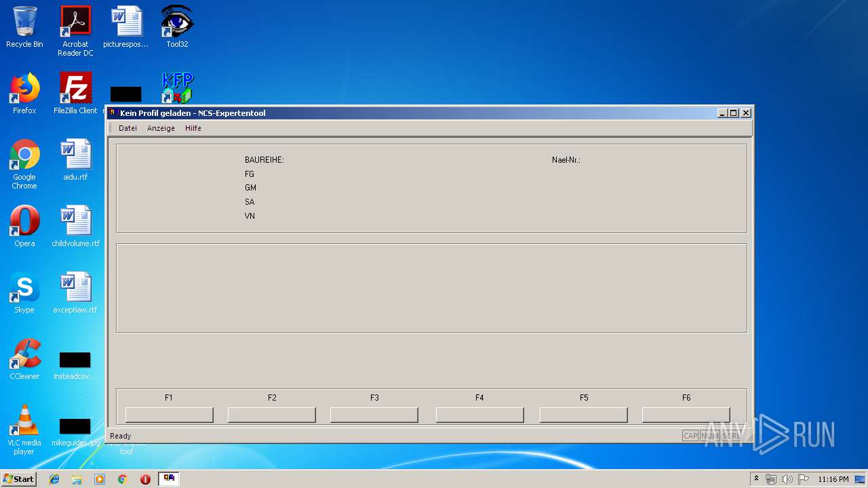Click the CAP status bar indicator

(690, 436)
